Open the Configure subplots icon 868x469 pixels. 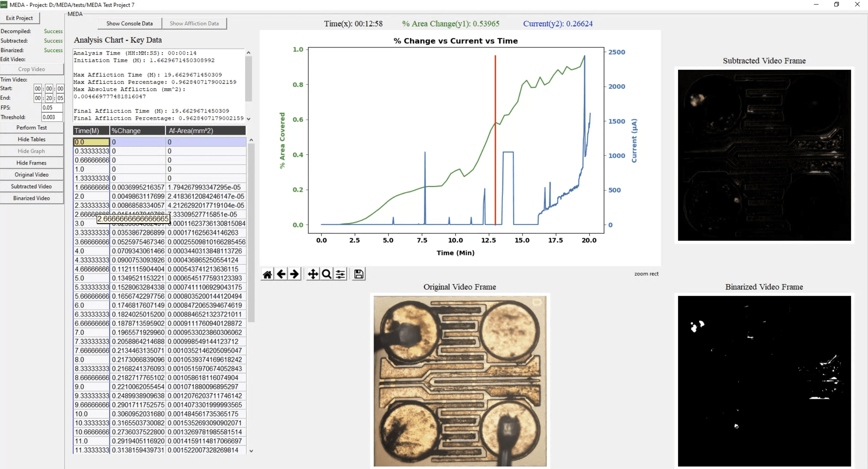[x=340, y=274]
